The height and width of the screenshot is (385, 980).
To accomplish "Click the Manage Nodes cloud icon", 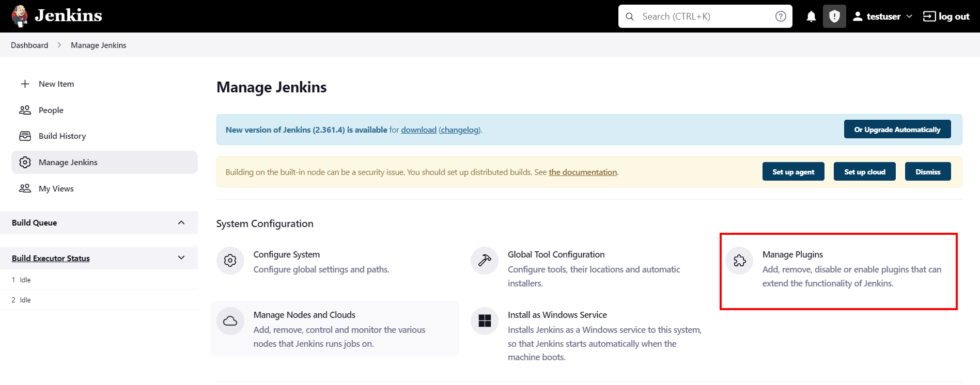I will point(230,321).
